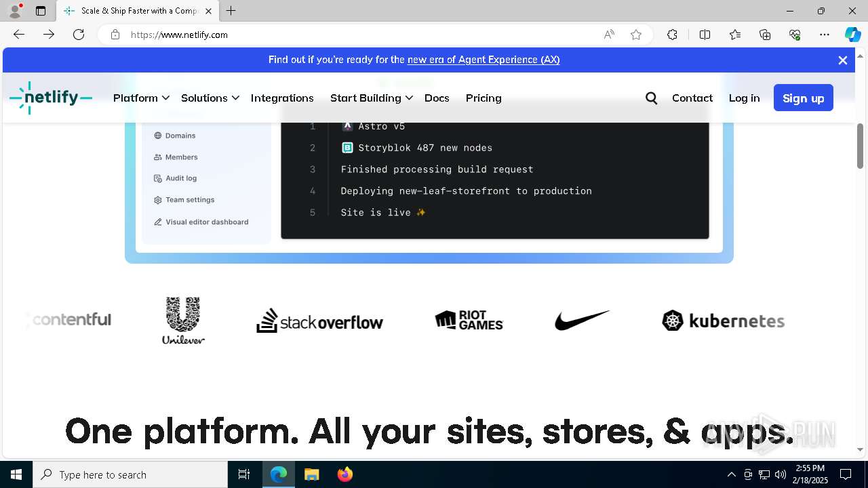Click the Stack Overflow logo
The image size is (868, 488).
tap(319, 321)
